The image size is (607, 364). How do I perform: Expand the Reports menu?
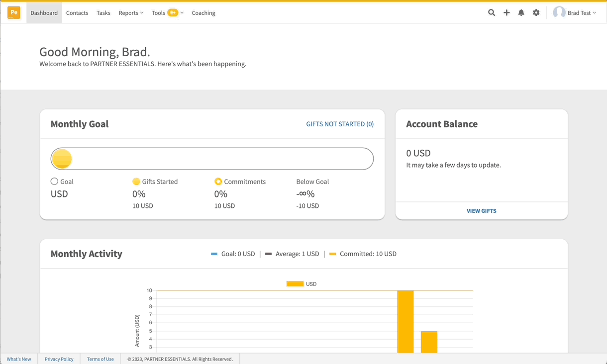pyautogui.click(x=131, y=13)
